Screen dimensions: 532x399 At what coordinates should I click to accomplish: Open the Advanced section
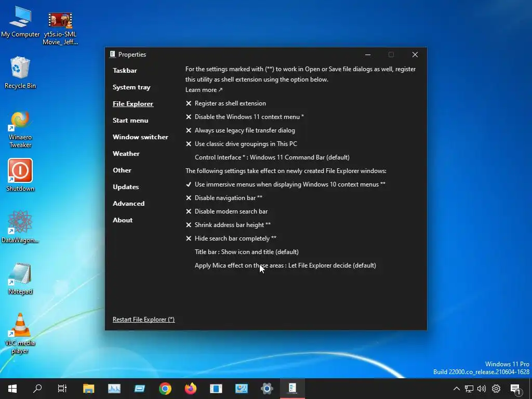coord(129,204)
